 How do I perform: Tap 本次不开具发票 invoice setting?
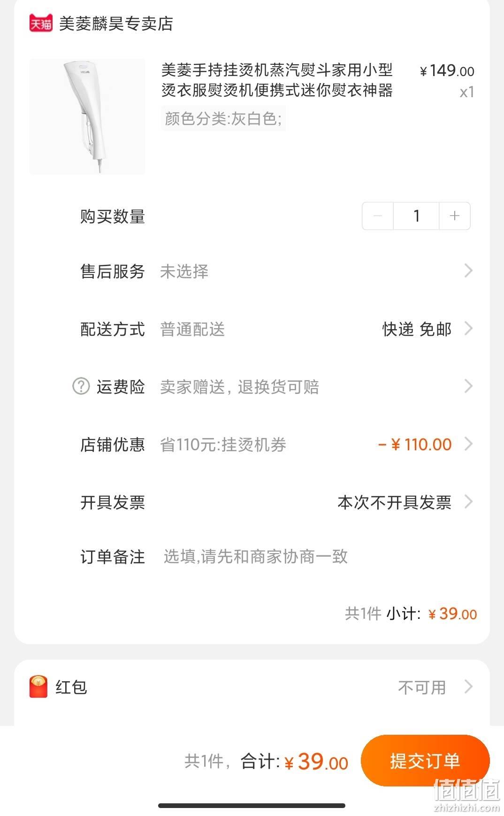click(394, 502)
